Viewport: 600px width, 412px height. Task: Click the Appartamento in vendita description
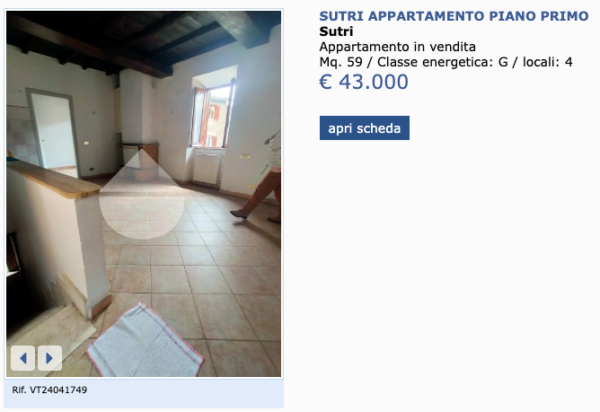(397, 47)
